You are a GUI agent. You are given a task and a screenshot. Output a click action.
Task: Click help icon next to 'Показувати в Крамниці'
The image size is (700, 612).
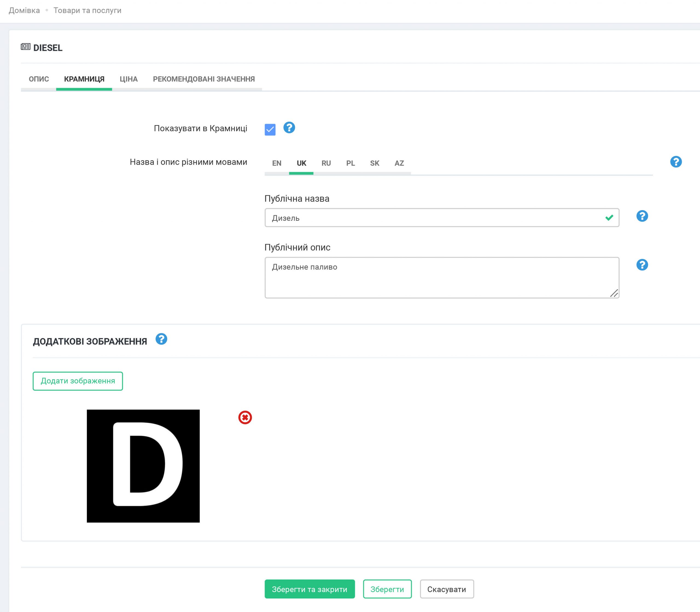click(x=289, y=128)
